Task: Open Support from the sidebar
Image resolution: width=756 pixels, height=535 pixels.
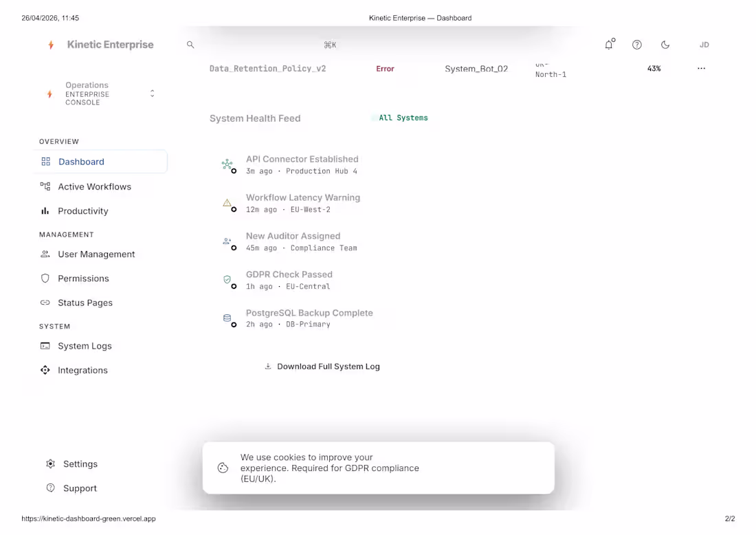Action: (x=80, y=488)
